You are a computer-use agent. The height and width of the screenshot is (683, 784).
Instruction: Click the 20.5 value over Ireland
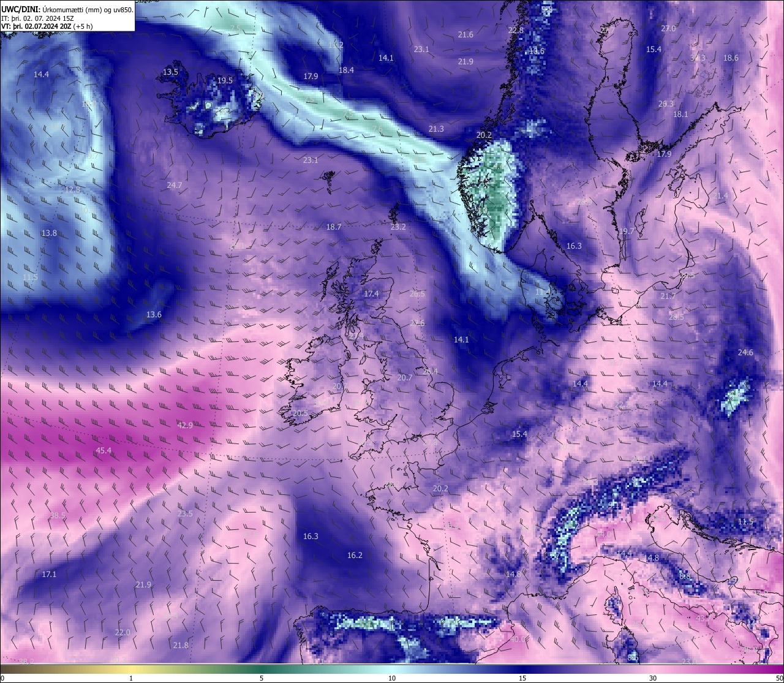tap(300, 413)
